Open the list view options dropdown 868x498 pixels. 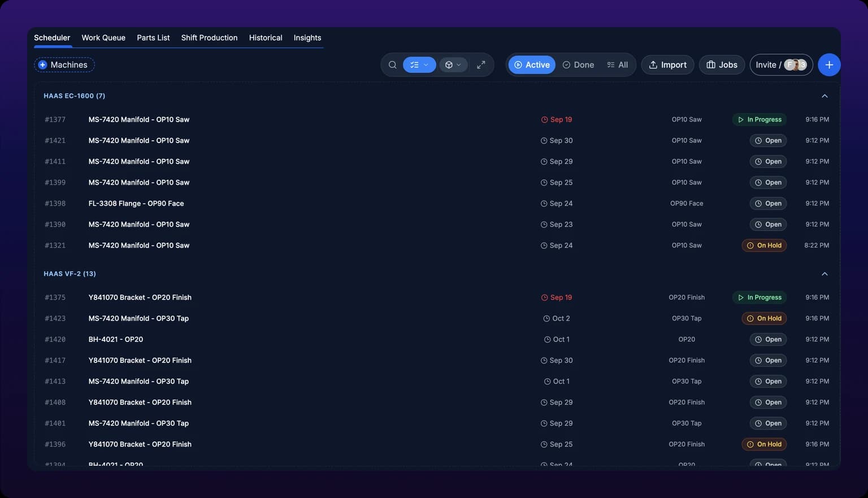coord(419,65)
